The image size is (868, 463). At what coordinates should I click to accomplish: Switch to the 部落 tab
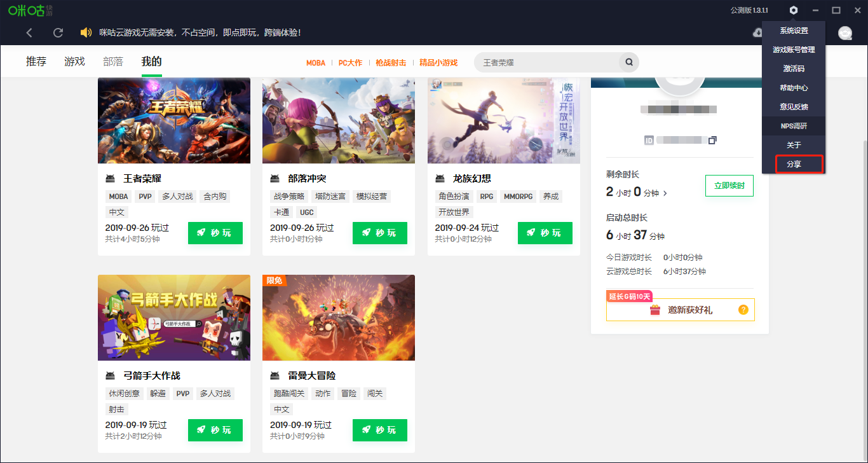point(113,62)
